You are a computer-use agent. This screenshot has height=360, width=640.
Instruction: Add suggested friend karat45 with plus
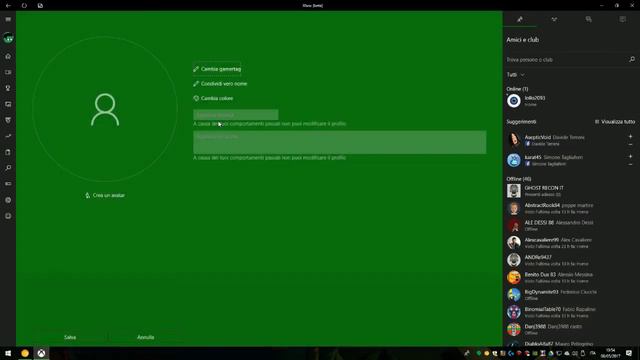(630, 156)
